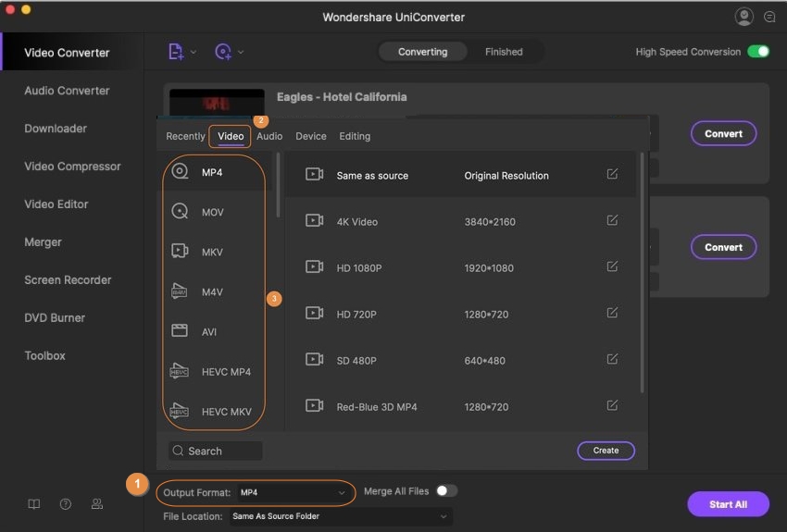Open the Toolbox section

(x=44, y=355)
